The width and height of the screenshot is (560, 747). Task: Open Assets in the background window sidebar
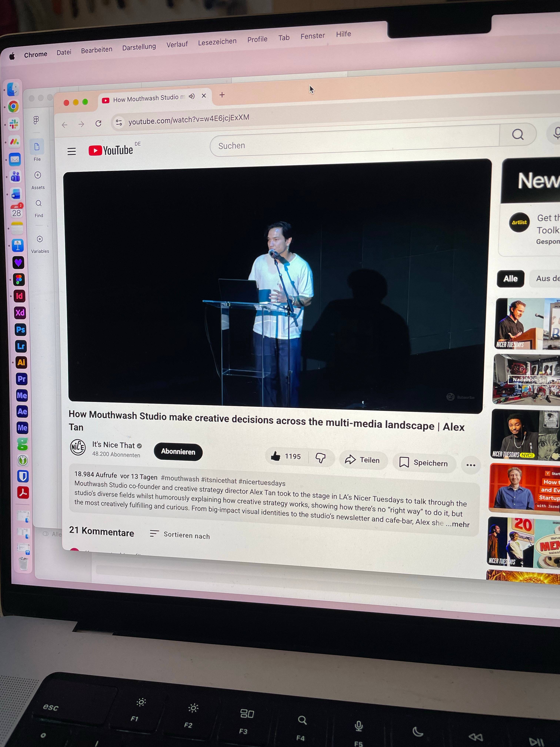point(38,179)
